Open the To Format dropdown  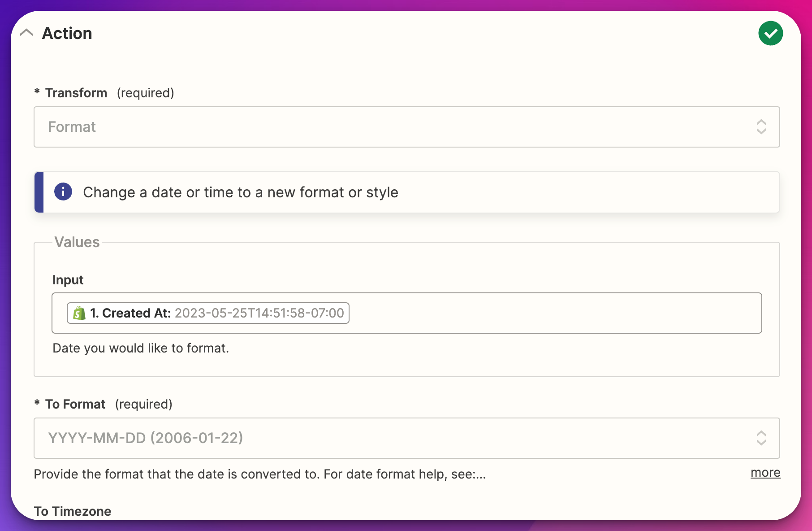[x=406, y=438]
